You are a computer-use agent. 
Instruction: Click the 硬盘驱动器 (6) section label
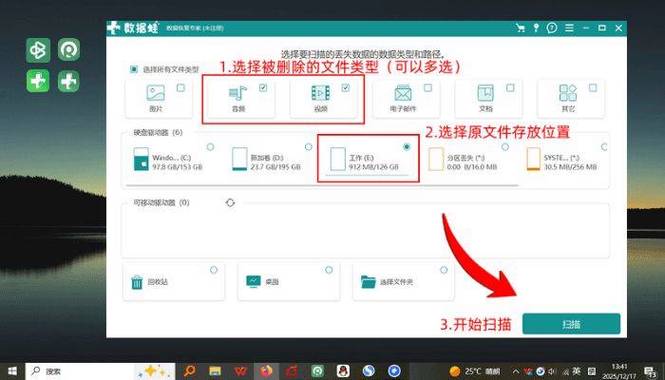(x=158, y=133)
